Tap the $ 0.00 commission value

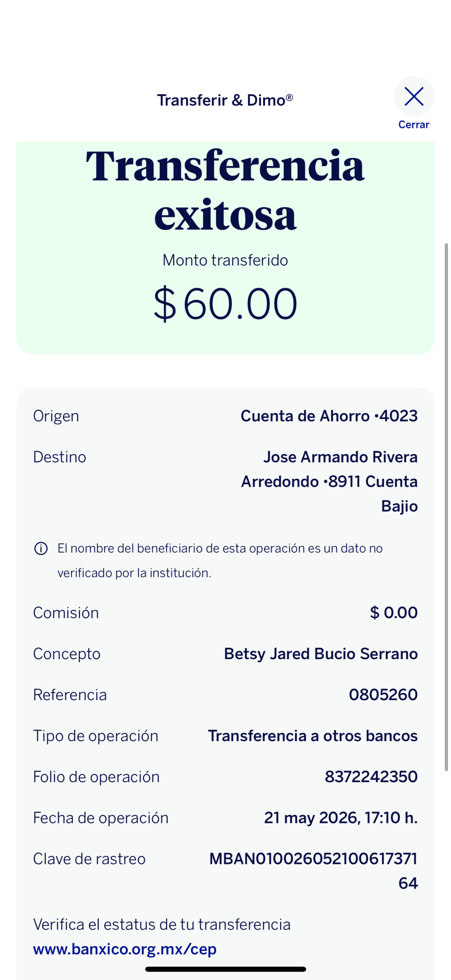[x=394, y=613]
